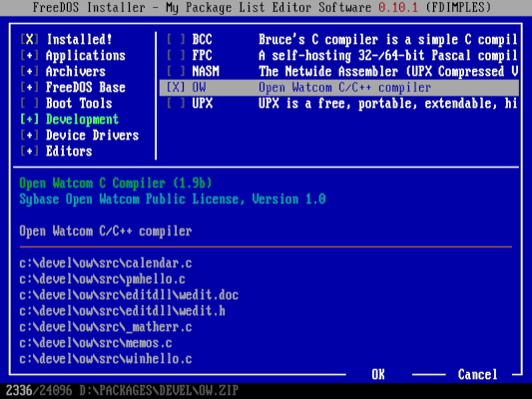This screenshot has width=532, height=399.
Task: Select the Development category
Action: pos(82,120)
